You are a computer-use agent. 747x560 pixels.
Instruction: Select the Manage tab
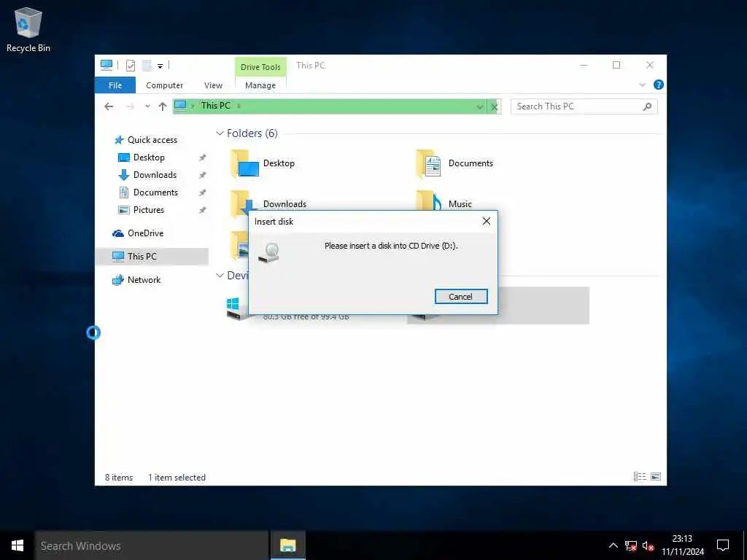(x=260, y=85)
